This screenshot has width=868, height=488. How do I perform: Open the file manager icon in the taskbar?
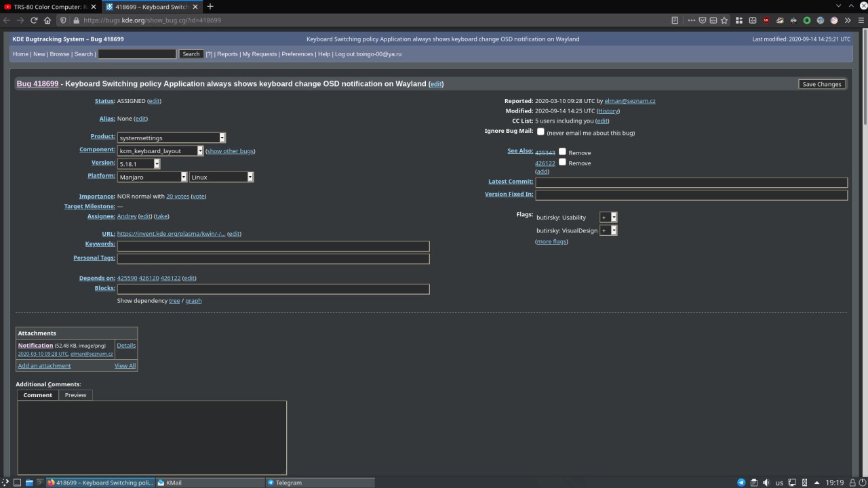(x=29, y=483)
